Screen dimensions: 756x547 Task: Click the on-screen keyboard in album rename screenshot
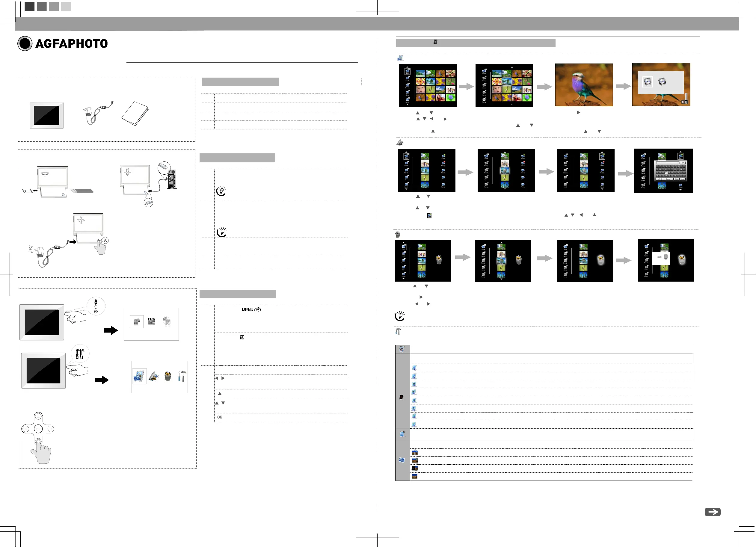[670, 171]
